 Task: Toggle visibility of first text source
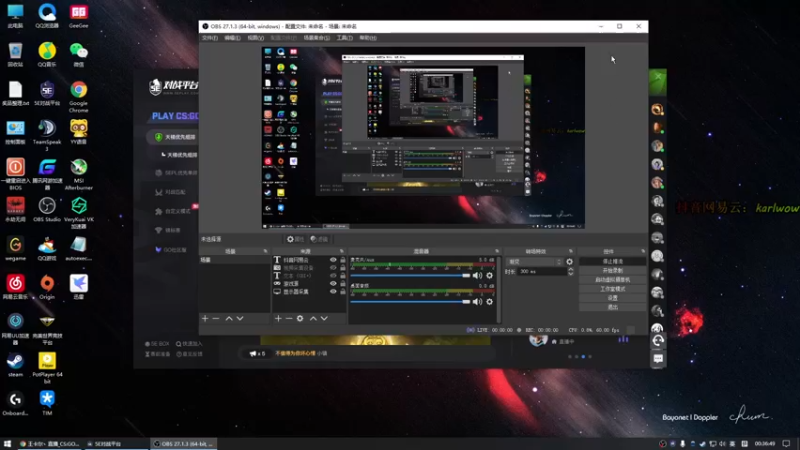point(333,260)
